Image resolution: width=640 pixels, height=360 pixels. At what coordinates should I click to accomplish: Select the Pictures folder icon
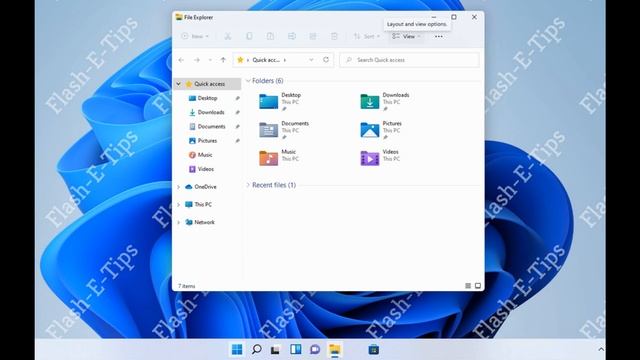pyautogui.click(x=370, y=130)
